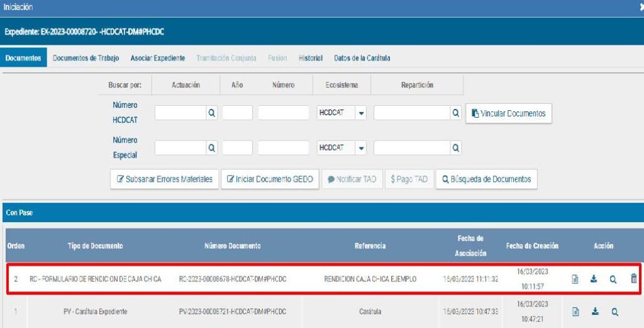This screenshot has width=644, height=328.
Task: Click the Fecha de Asociación column header
Action: pos(470,246)
